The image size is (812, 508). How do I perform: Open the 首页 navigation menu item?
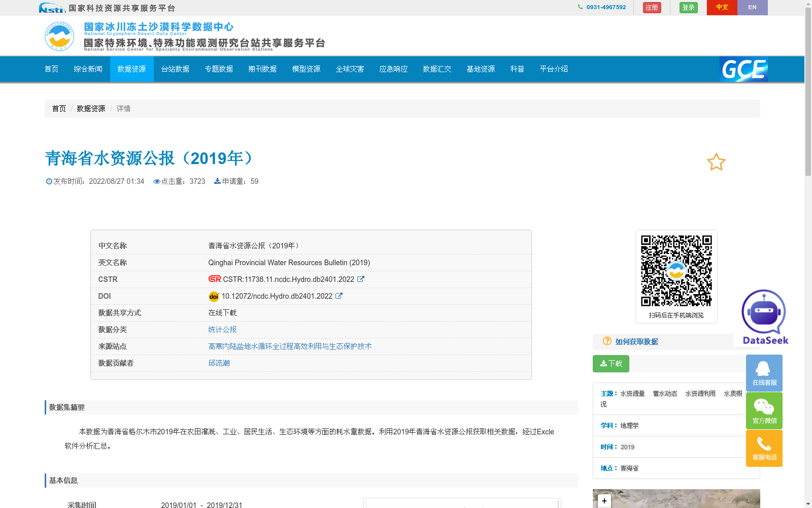click(x=52, y=69)
